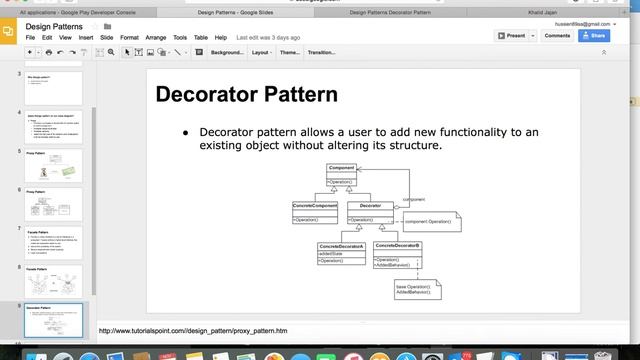Open the move-to-folder icon
Screen dimensions: 640x360
pos(107,27)
